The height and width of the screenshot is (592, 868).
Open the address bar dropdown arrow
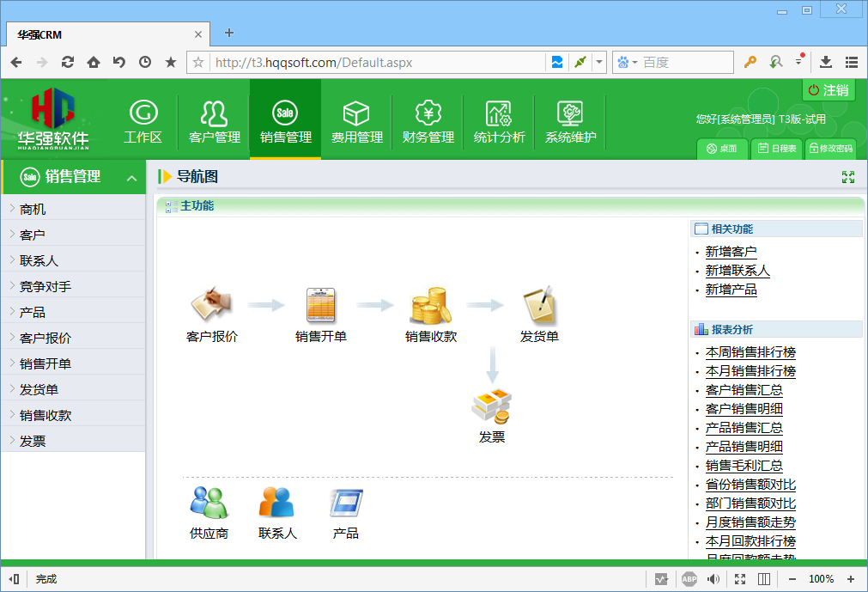599,63
